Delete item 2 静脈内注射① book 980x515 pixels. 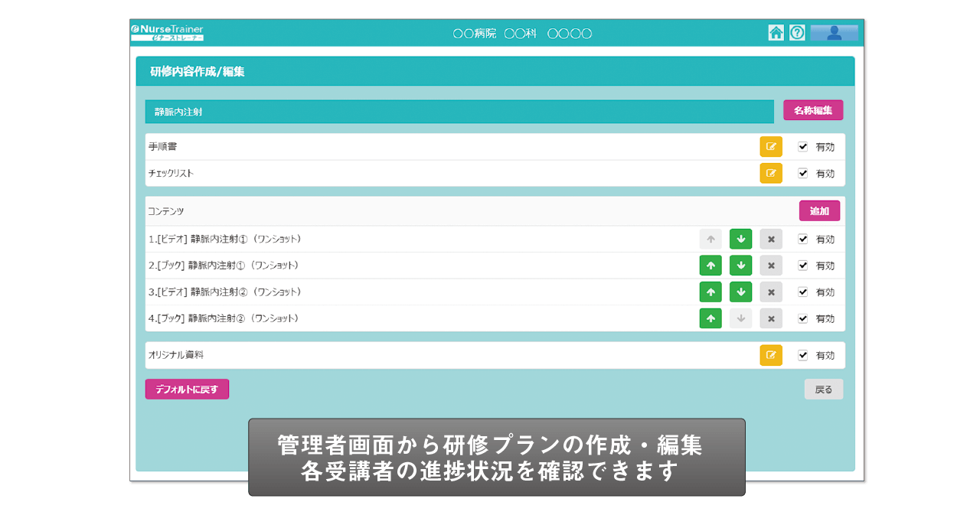[x=771, y=266]
